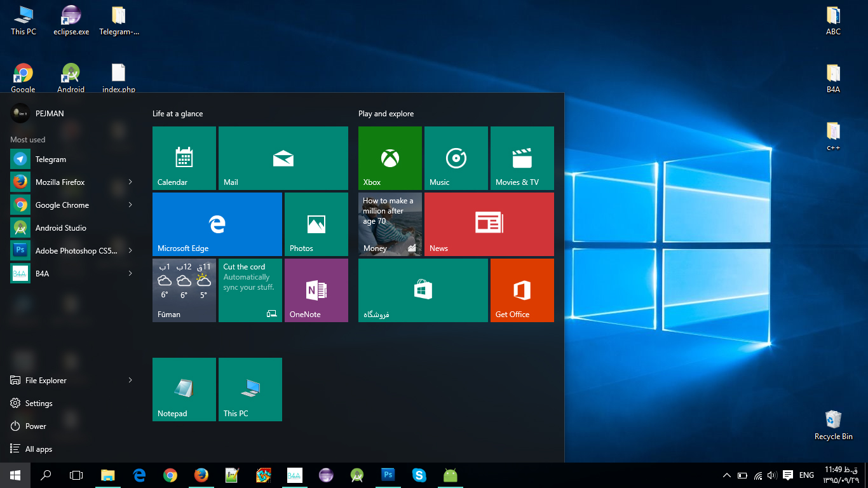Open the Calendar tile
Image resolution: width=868 pixels, height=488 pixels.
click(184, 158)
